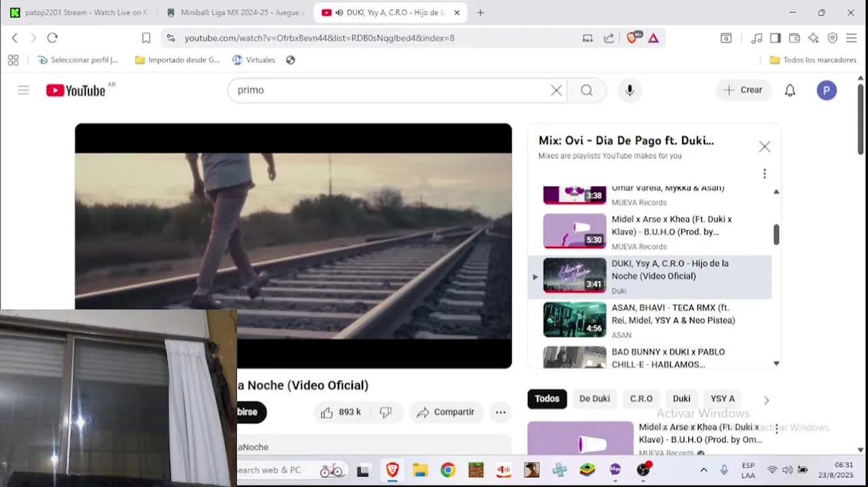Image resolution: width=868 pixels, height=487 pixels.
Task: Play ASAN, BHAVI - TECA RMX in Mix list
Action: 649,320
